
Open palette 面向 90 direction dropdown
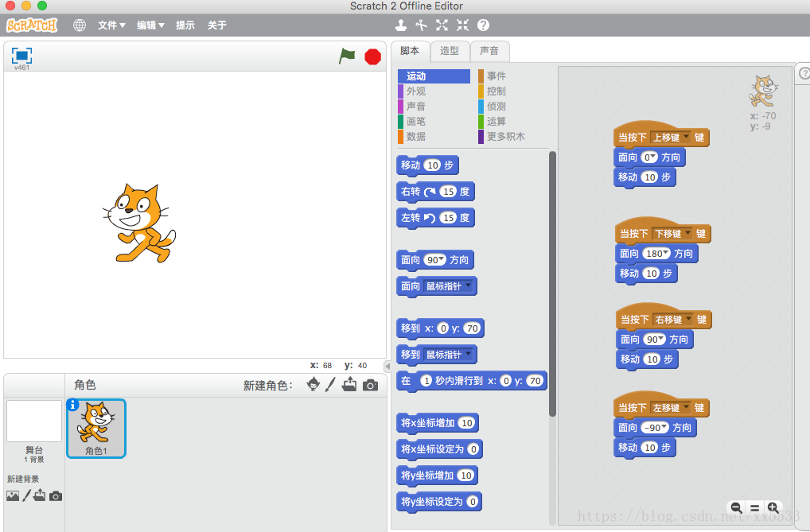click(x=442, y=259)
